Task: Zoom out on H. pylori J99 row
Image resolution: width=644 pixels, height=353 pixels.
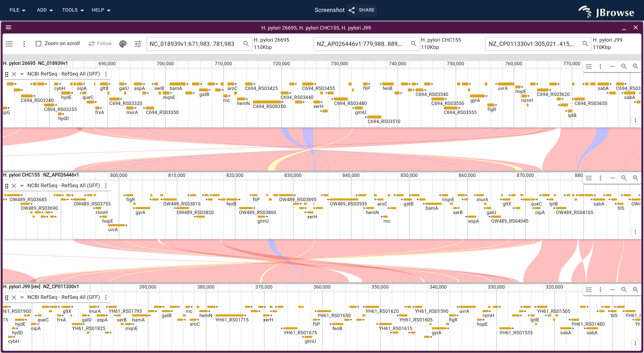Action: click(x=624, y=289)
